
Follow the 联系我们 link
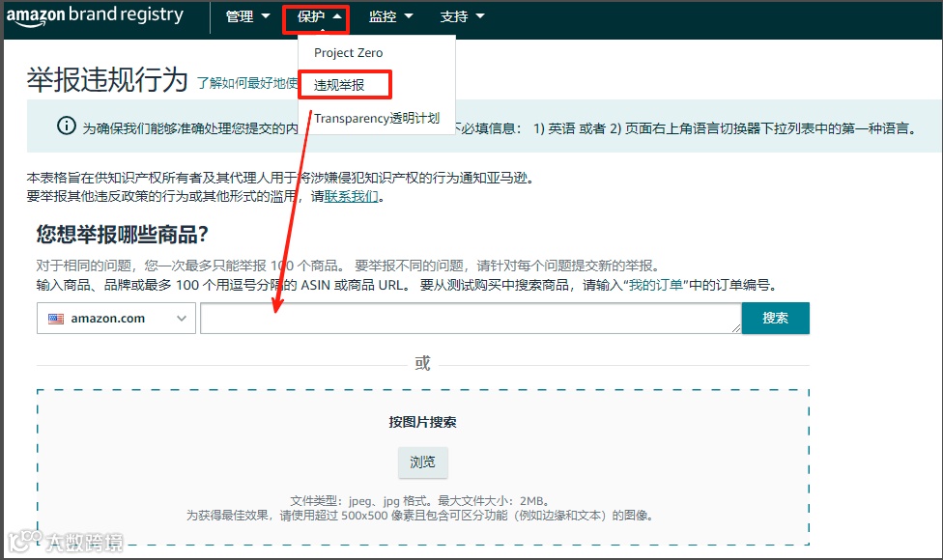point(352,196)
